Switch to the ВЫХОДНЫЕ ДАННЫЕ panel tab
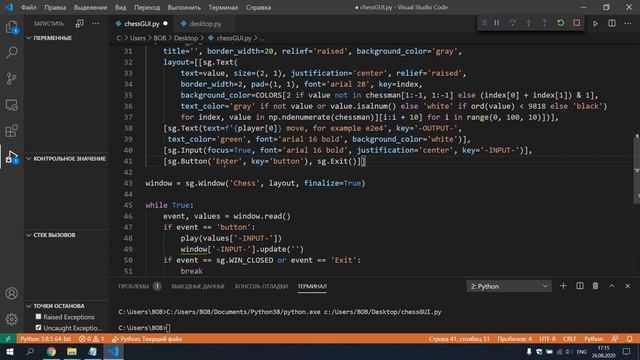640x360 pixels. point(198,286)
